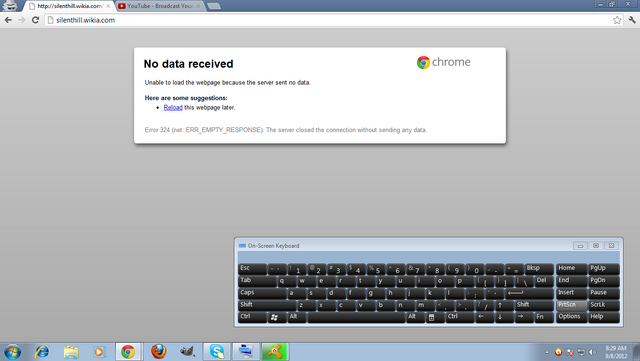The height and width of the screenshot is (361, 640).
Task: Click the q key on the On-Screen Keyboard
Action: click(287, 281)
